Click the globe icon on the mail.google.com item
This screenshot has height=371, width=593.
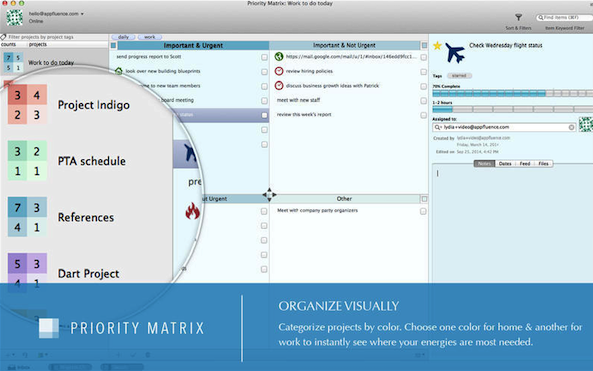(x=279, y=57)
